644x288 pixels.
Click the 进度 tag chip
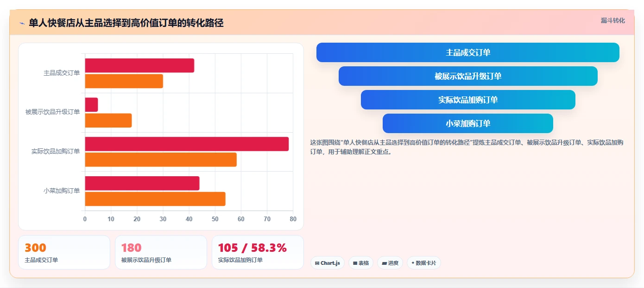point(390,263)
